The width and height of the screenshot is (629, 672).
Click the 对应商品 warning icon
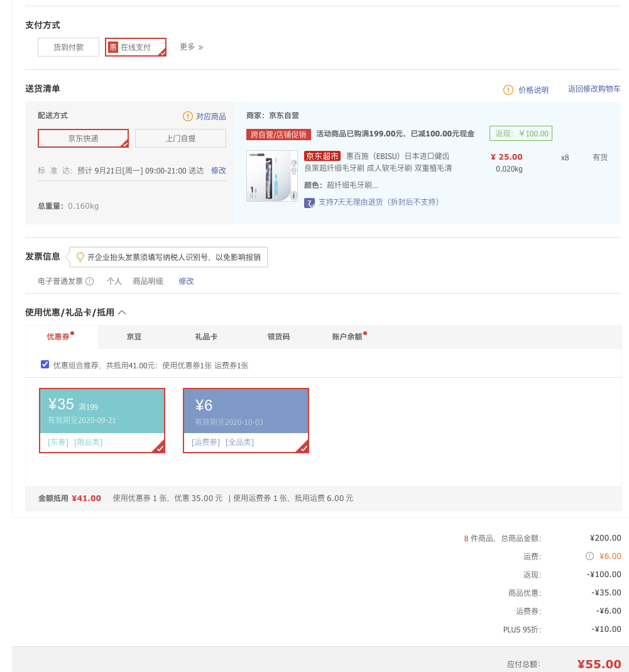(188, 116)
